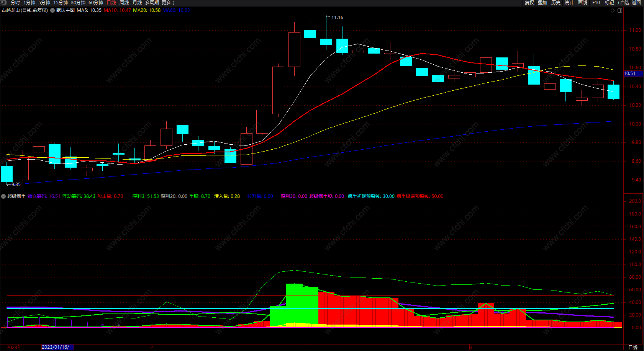Click the 200.0 indicator axis label
This screenshot has height=351, width=644.
[635, 201]
